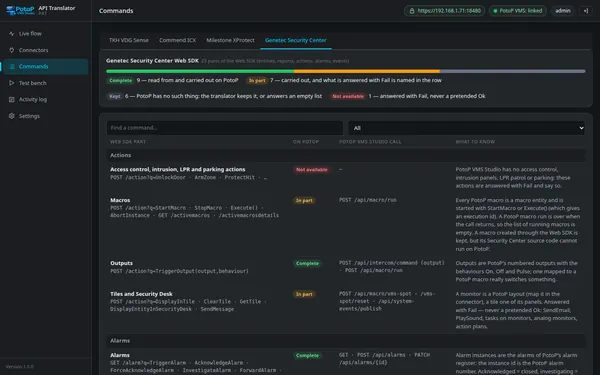Click the orange segment of the coverage bar

tap(367, 71)
